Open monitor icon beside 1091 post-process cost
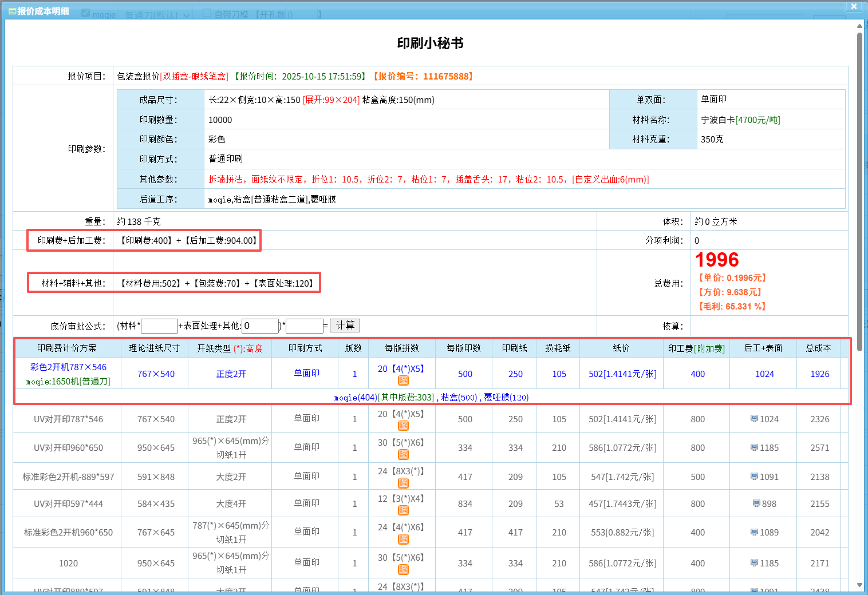The image size is (868, 595). 754,477
